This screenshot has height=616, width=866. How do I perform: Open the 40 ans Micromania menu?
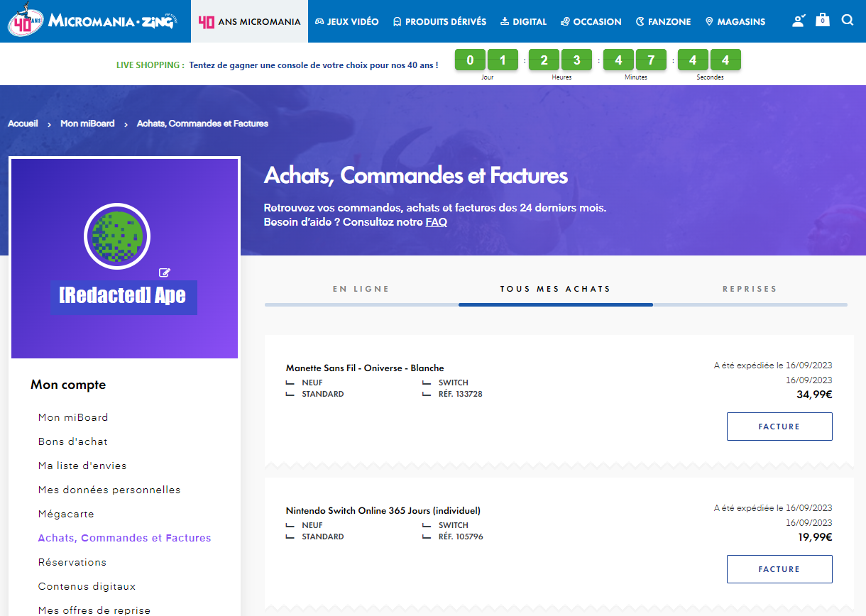coord(249,21)
